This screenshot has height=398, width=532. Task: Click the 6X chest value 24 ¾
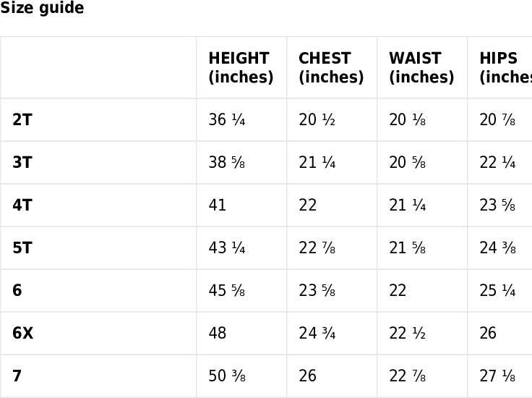tap(317, 334)
